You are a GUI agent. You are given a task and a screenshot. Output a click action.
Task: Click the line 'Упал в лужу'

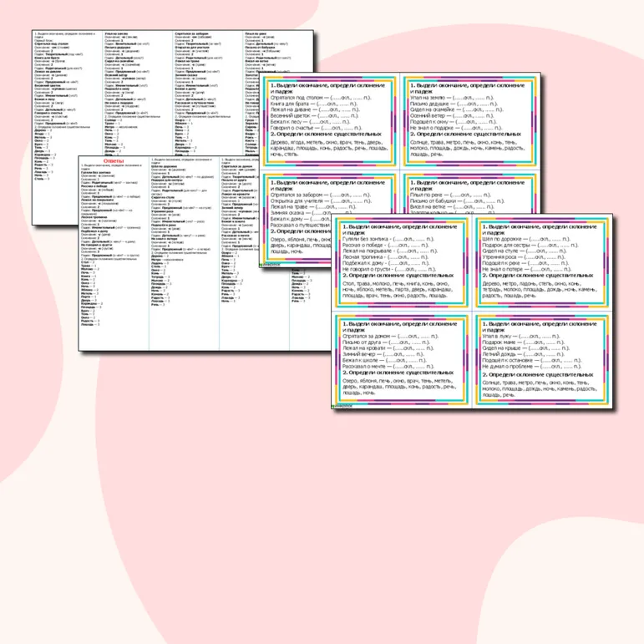click(521, 336)
